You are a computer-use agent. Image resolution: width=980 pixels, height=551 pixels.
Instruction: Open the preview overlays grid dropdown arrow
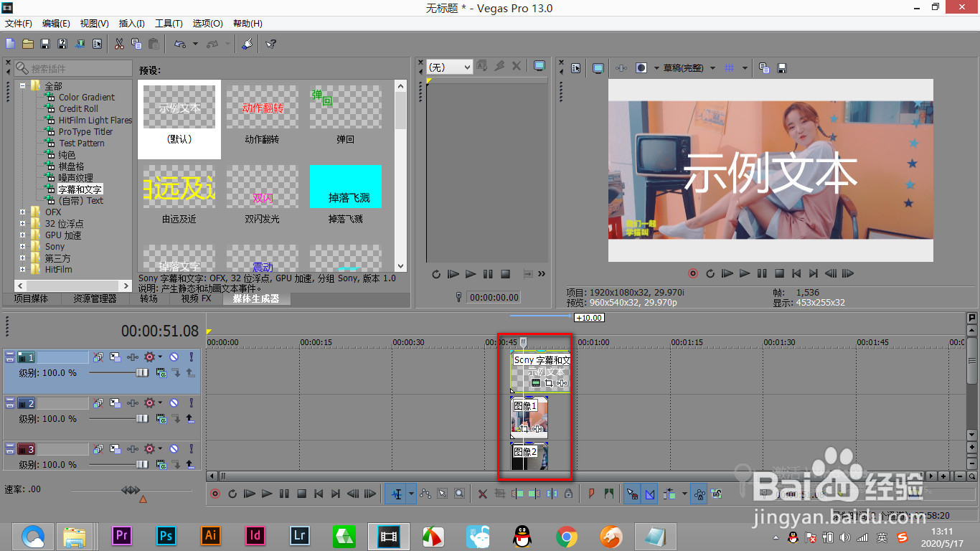pos(745,68)
